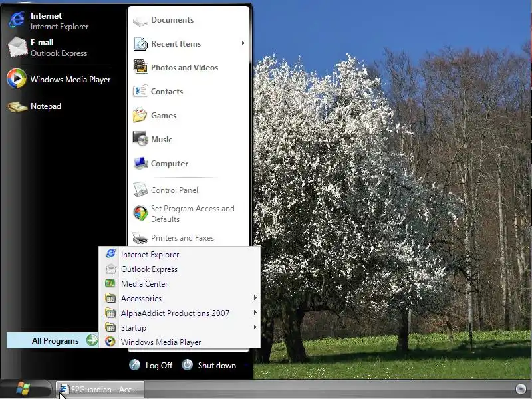Click the Log Off label
The width and height of the screenshot is (532, 399).
pos(159,365)
